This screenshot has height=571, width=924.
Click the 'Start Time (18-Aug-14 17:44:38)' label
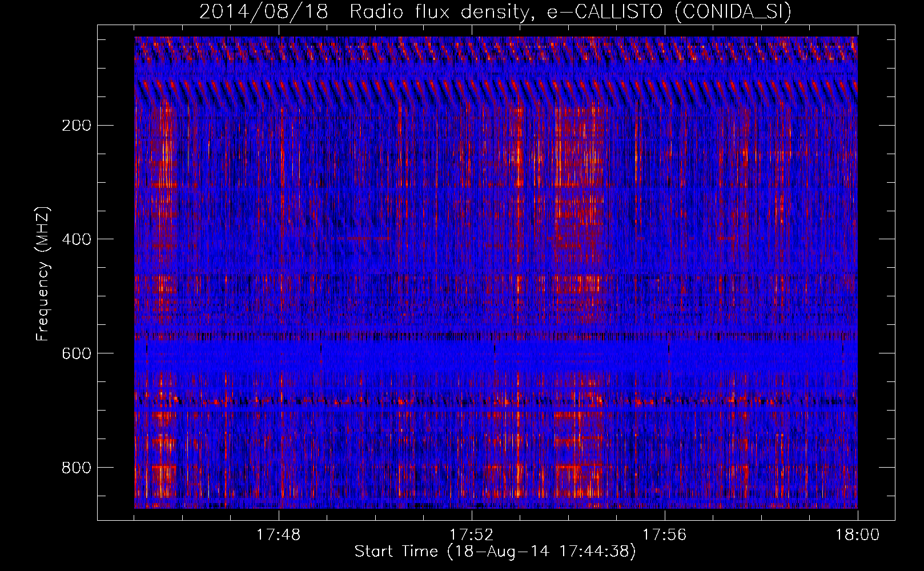[x=495, y=552]
